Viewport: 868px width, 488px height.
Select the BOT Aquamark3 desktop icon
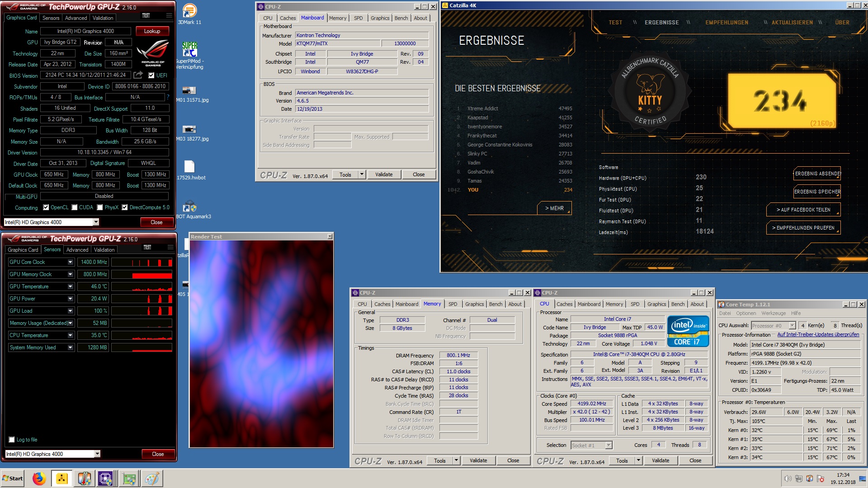coord(193,210)
